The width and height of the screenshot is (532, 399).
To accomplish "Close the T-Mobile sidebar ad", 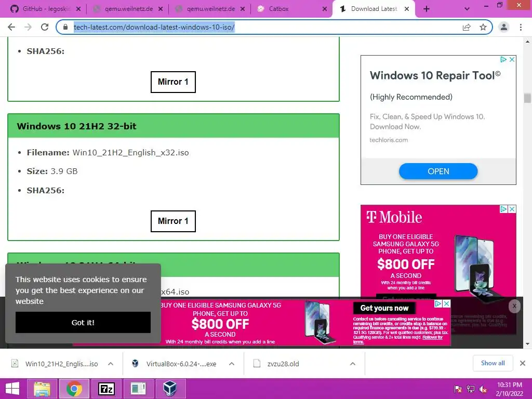I will 512,209.
